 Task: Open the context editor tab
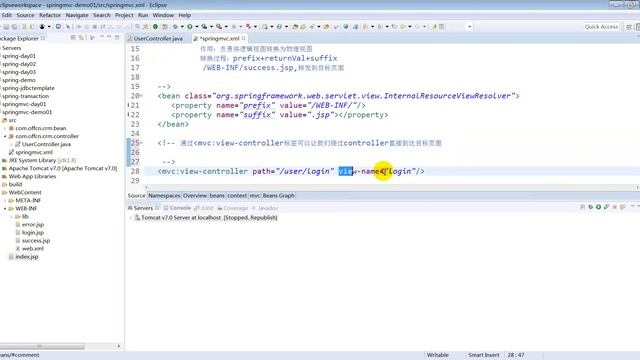tap(237, 196)
